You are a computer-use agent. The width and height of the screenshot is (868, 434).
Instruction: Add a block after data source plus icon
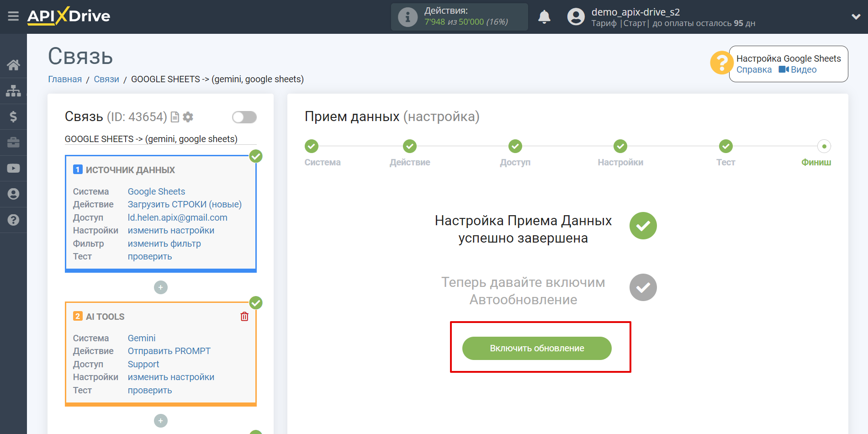(160, 287)
